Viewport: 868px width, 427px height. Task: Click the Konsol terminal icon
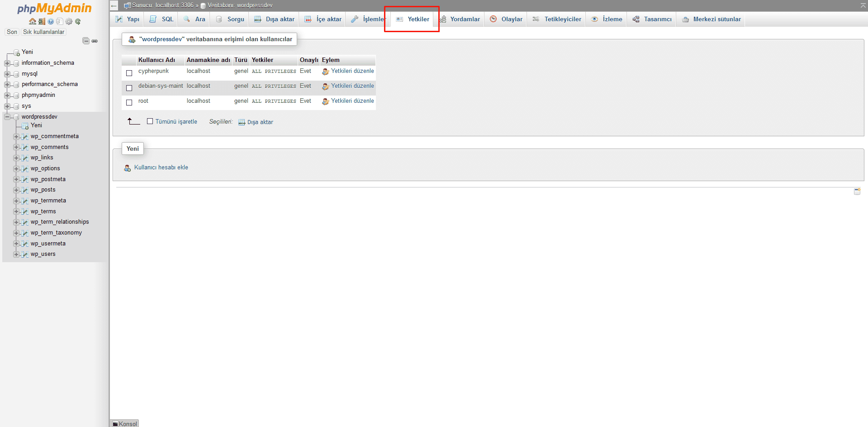(115, 424)
